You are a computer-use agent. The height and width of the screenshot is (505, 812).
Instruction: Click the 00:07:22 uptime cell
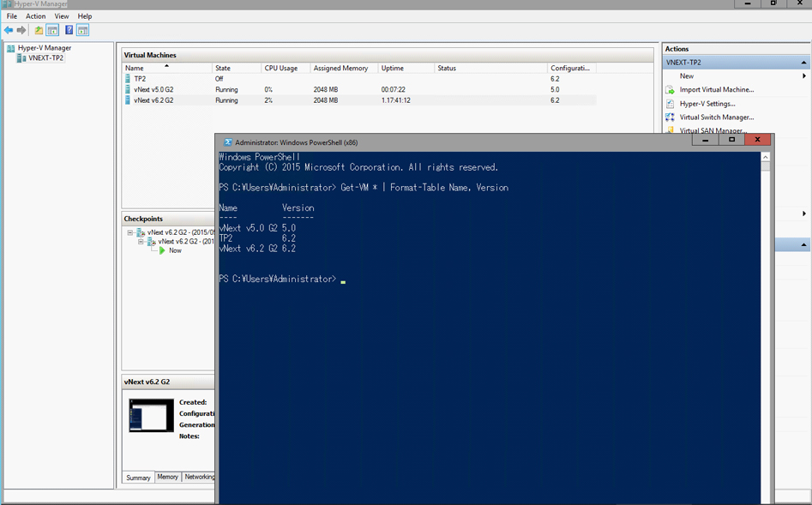(393, 90)
